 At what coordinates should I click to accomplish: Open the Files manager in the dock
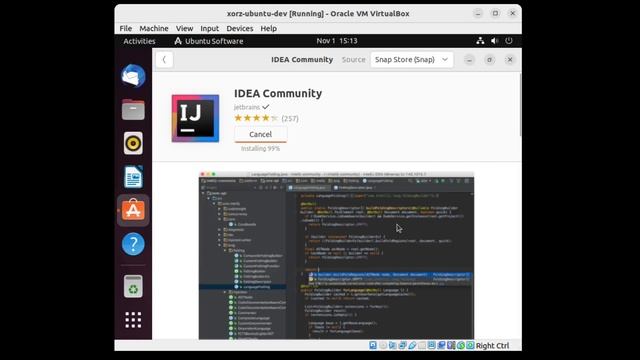(x=133, y=110)
